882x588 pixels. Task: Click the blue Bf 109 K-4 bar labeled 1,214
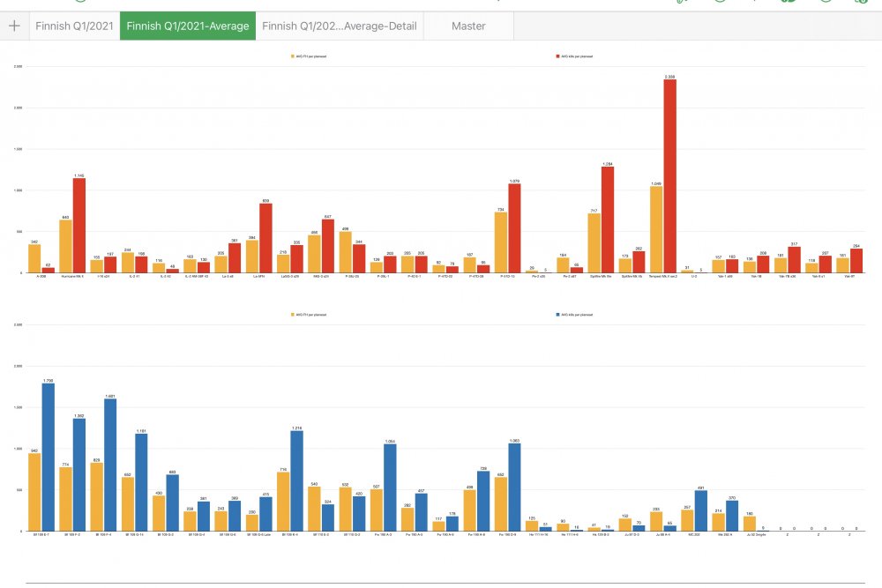pyautogui.click(x=296, y=480)
